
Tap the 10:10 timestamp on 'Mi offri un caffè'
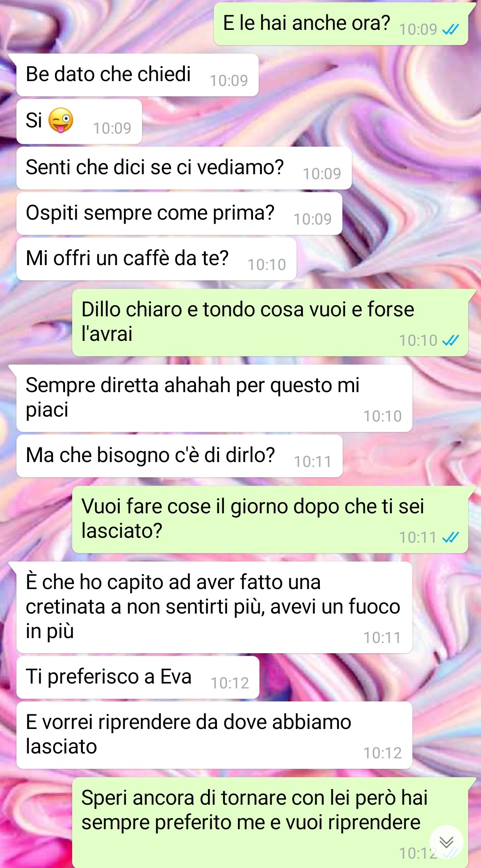pos(267,265)
